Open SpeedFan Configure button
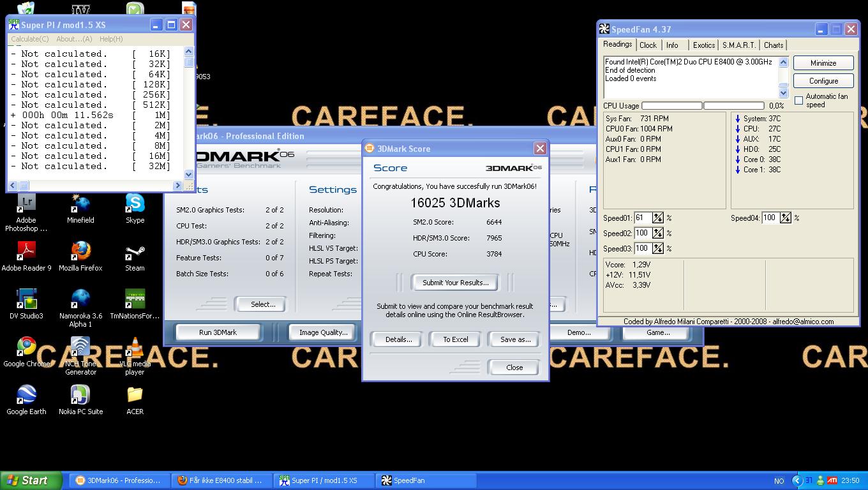This screenshot has height=490, width=868. pyautogui.click(x=823, y=81)
